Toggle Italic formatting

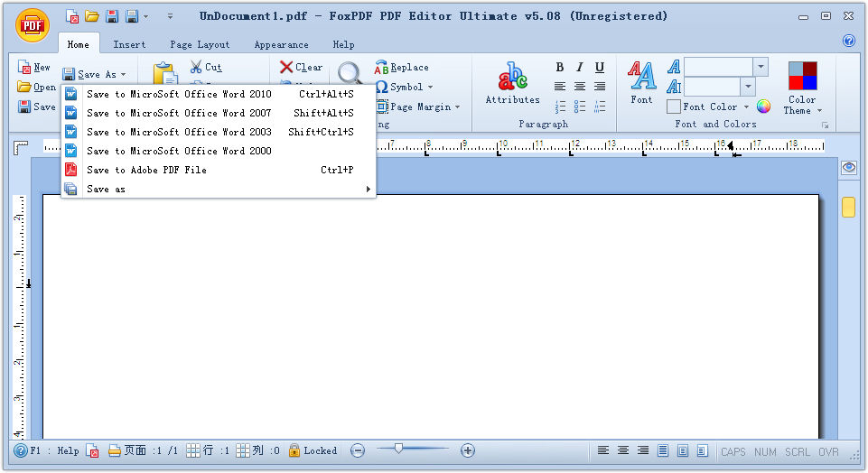pyautogui.click(x=580, y=67)
